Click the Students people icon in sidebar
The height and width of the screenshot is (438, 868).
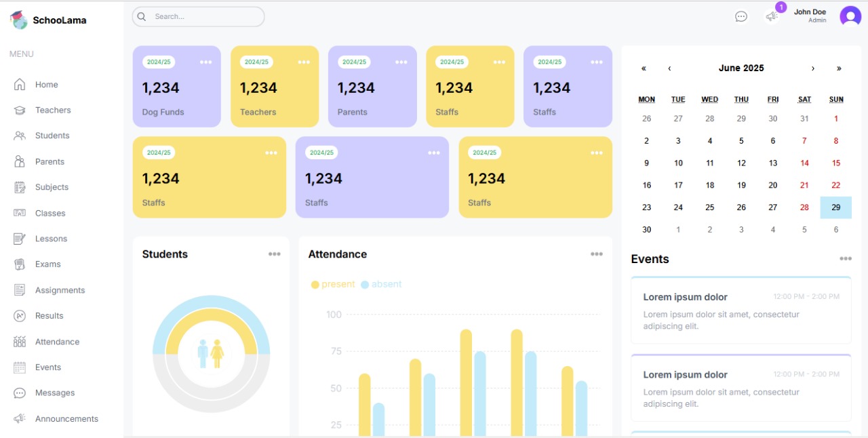click(20, 136)
